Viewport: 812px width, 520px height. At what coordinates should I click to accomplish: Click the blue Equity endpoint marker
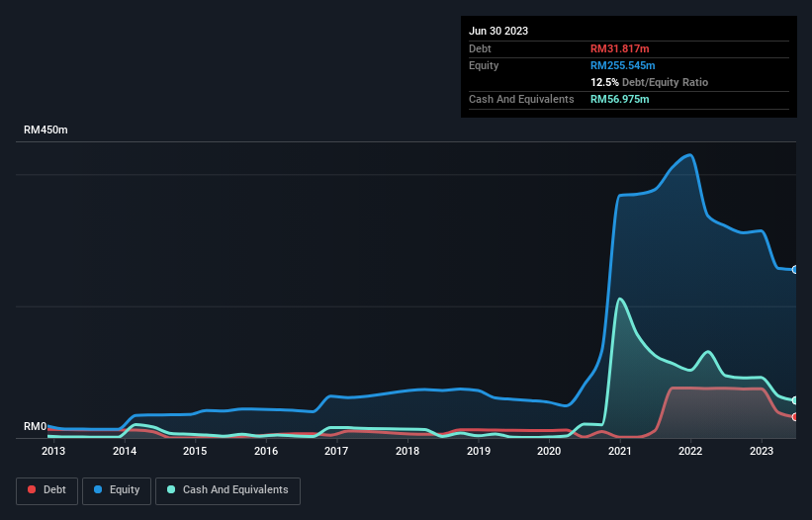[x=795, y=270]
